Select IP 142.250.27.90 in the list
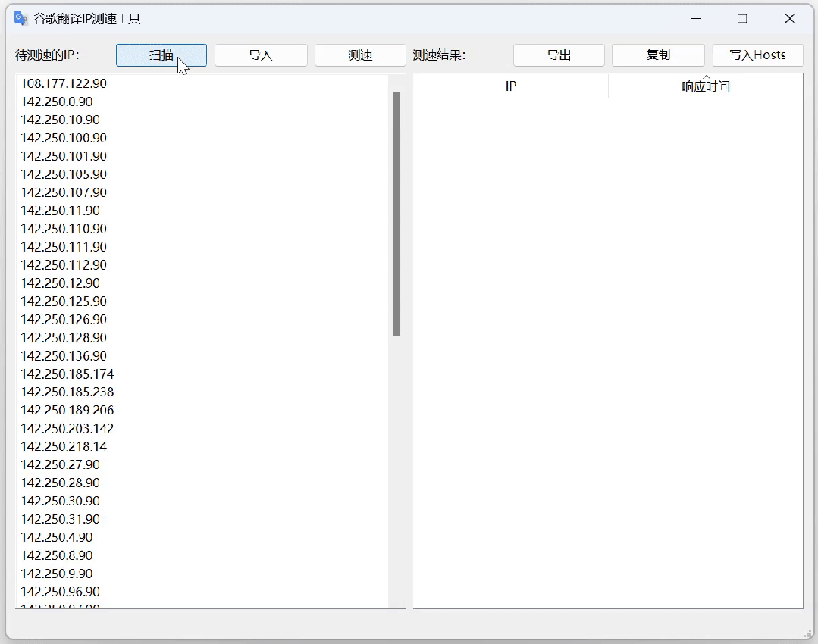818x644 pixels. (x=60, y=464)
